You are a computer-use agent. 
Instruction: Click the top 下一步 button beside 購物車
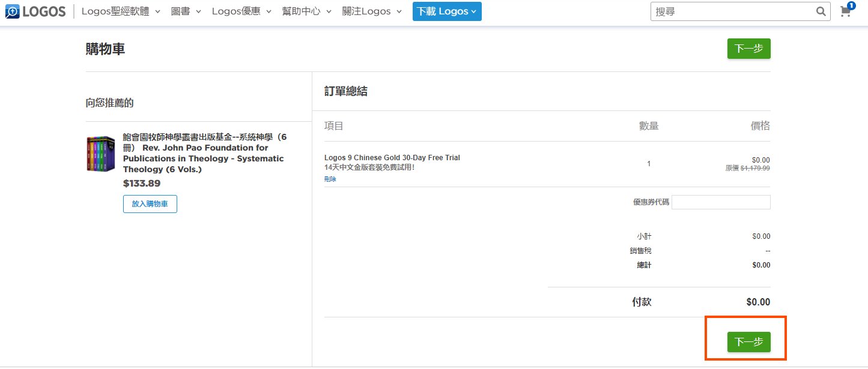pyautogui.click(x=748, y=49)
